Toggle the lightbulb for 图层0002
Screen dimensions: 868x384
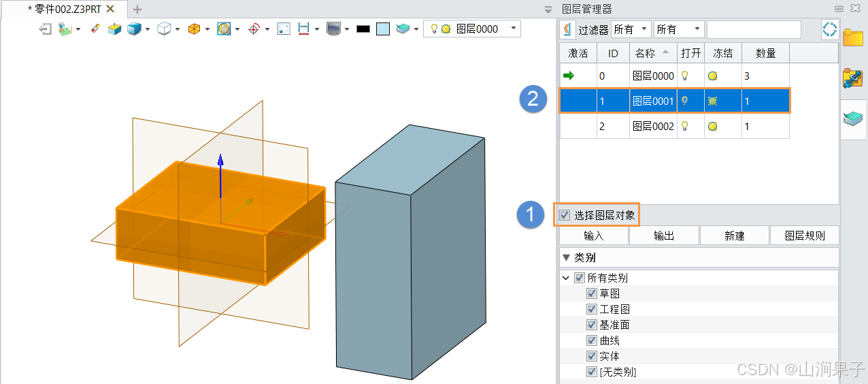click(x=686, y=126)
